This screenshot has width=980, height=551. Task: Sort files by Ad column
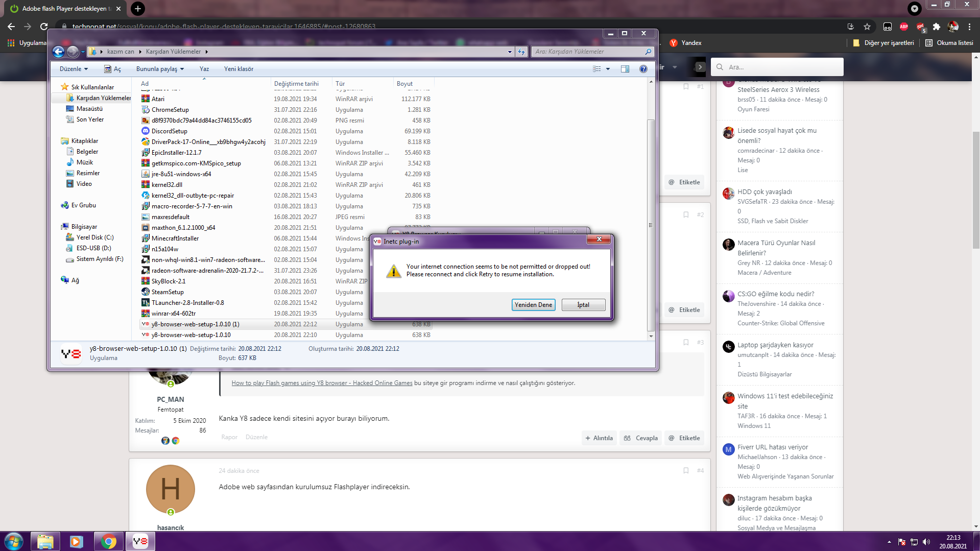204,84
